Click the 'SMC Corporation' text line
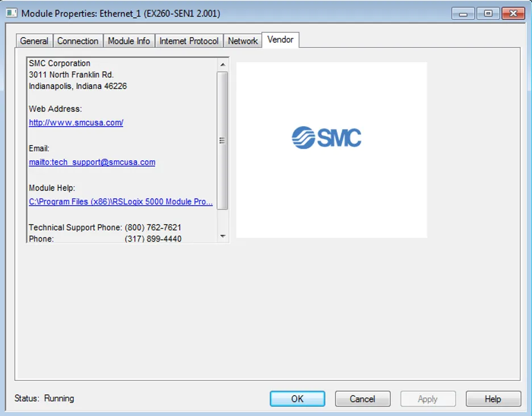The image size is (532, 416). click(59, 64)
